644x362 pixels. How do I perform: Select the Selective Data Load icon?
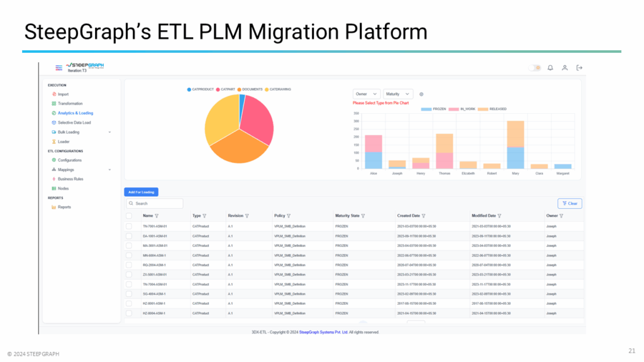53,122
